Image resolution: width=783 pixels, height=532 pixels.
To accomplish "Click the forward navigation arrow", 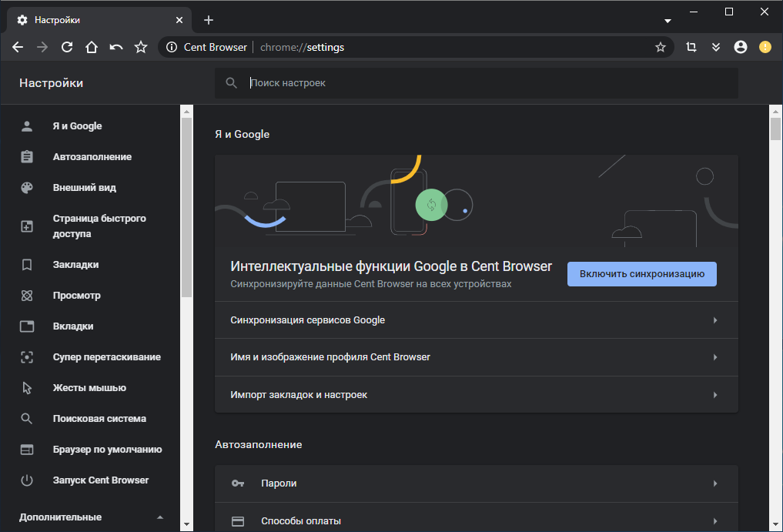I will [x=42, y=47].
